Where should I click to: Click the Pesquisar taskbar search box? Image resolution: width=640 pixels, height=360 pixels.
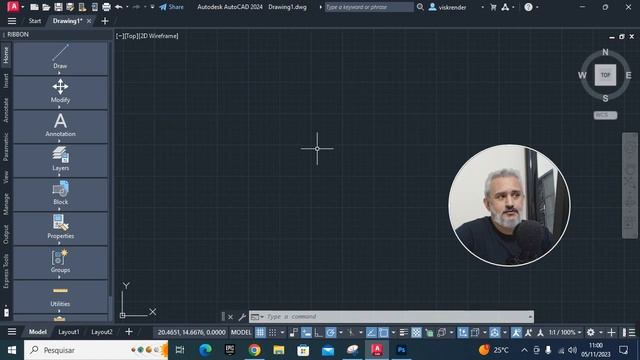(x=96, y=350)
